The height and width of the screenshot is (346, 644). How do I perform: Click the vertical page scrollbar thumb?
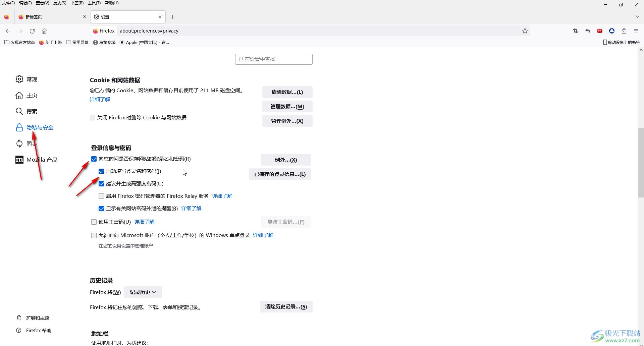641,163
